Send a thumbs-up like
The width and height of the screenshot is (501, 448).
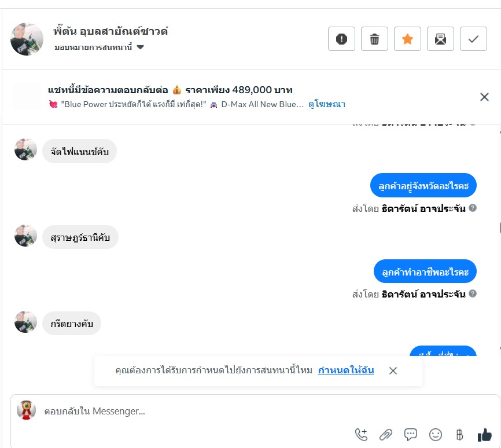tap(484, 435)
